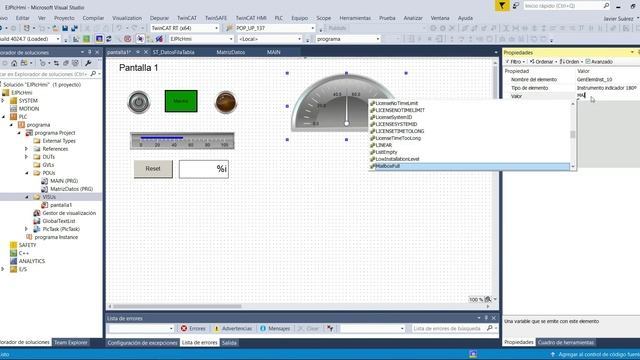Switch to the MAIN editor tab
Image resolution: width=640 pixels, height=360 pixels.
pyautogui.click(x=273, y=52)
